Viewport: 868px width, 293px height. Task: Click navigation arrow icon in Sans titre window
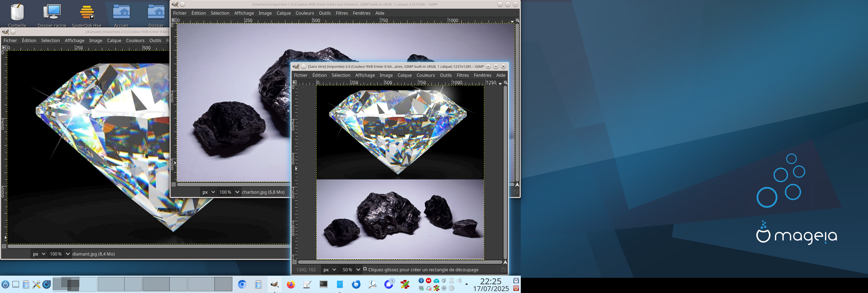tap(505, 262)
